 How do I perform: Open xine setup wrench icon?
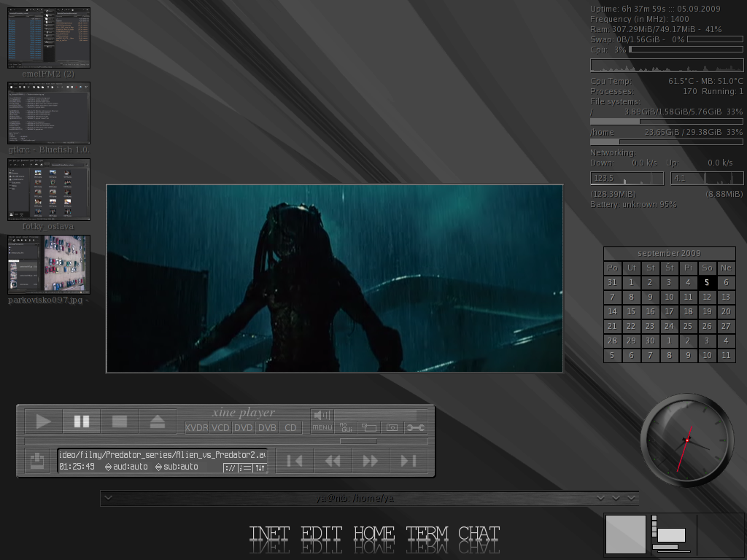pos(415,427)
